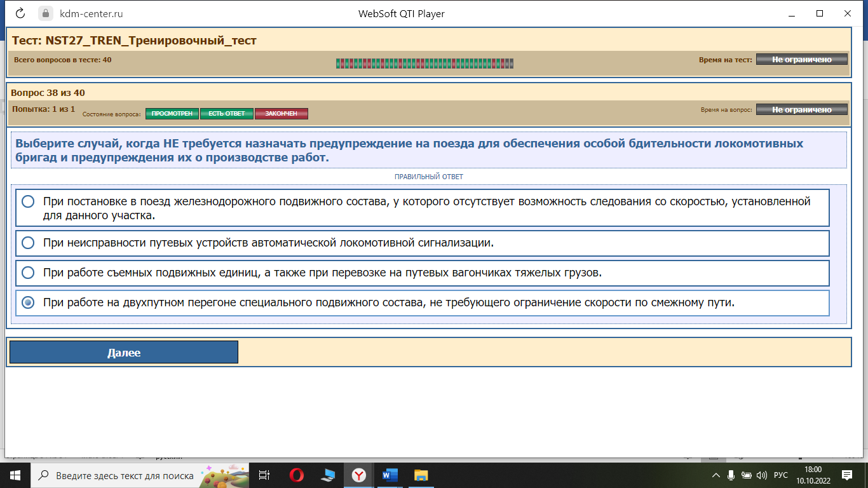Maximize the WebSoft QTI Player window

pyautogui.click(x=820, y=13)
